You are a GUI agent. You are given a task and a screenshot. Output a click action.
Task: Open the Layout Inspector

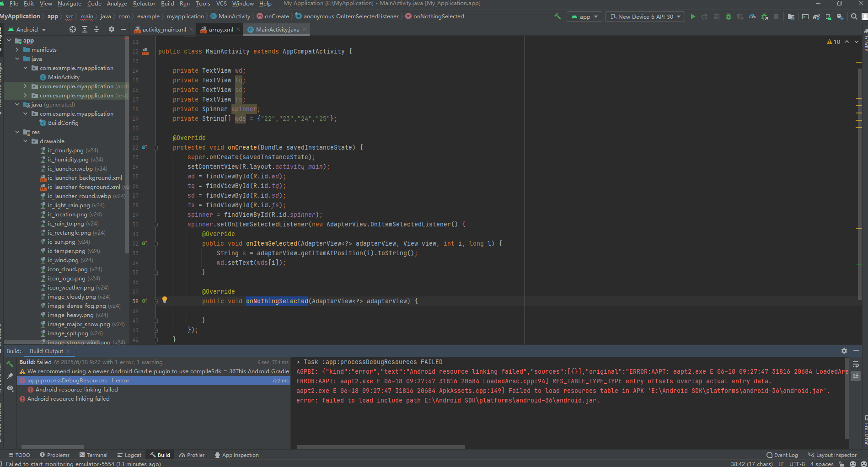832,455
